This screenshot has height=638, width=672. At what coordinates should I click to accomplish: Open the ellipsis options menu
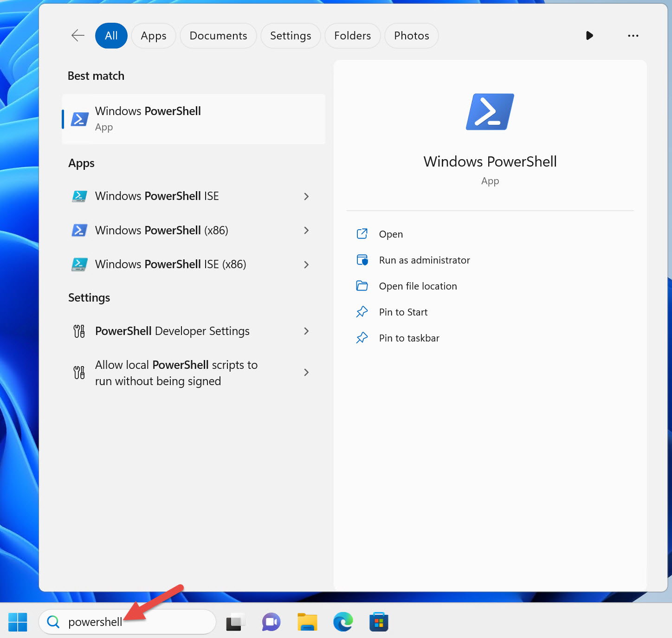(x=633, y=35)
